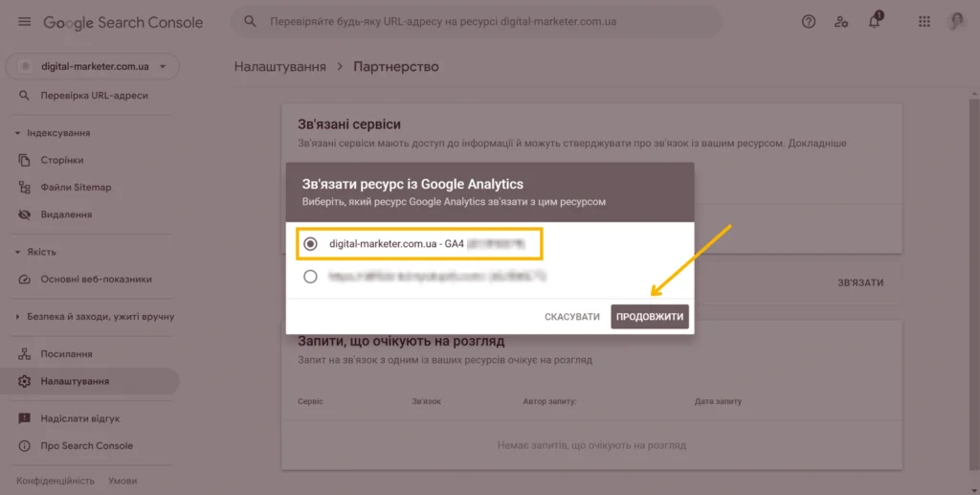This screenshot has width=980, height=495.
Task: Open the main hamburger menu
Action: (24, 22)
